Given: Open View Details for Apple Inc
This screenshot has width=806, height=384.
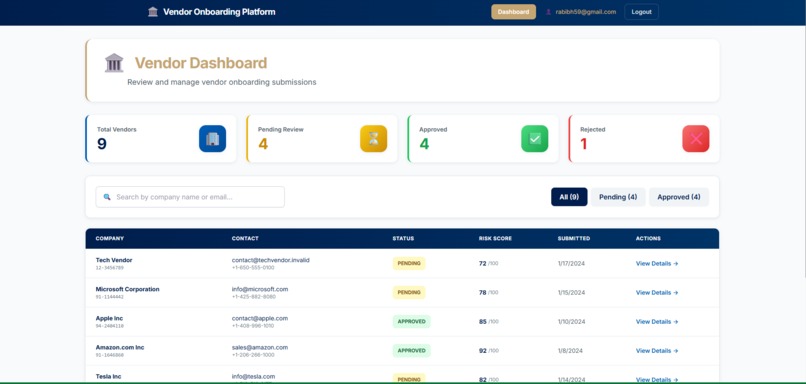Looking at the screenshot, I should click(x=657, y=321).
